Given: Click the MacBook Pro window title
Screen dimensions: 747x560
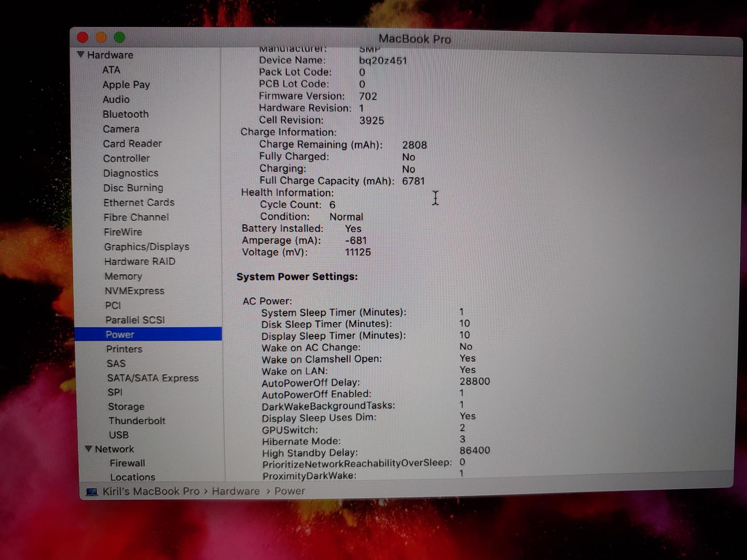Looking at the screenshot, I should (414, 39).
